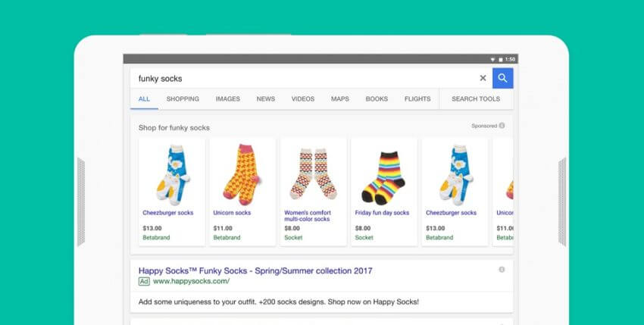Screen dimensions: 644x325
Task: Click Women's comfort multi-color socks link
Action: point(308,216)
